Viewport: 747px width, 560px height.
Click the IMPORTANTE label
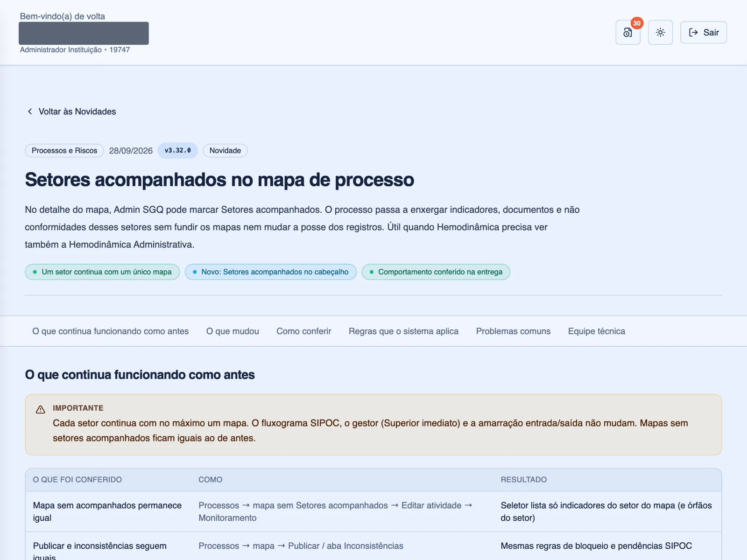click(x=78, y=408)
